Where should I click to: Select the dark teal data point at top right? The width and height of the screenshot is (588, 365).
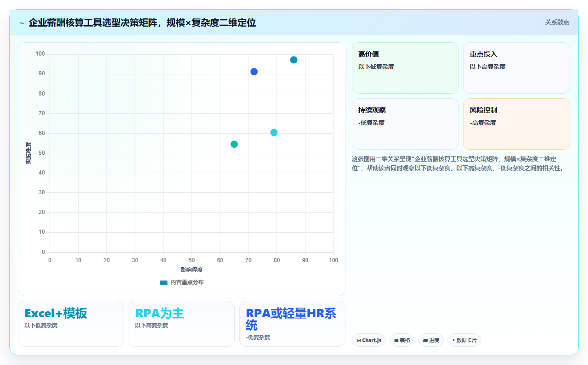click(x=294, y=60)
